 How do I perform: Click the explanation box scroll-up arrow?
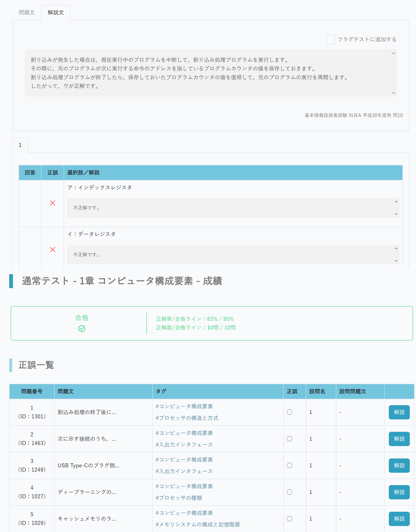coord(394,53)
